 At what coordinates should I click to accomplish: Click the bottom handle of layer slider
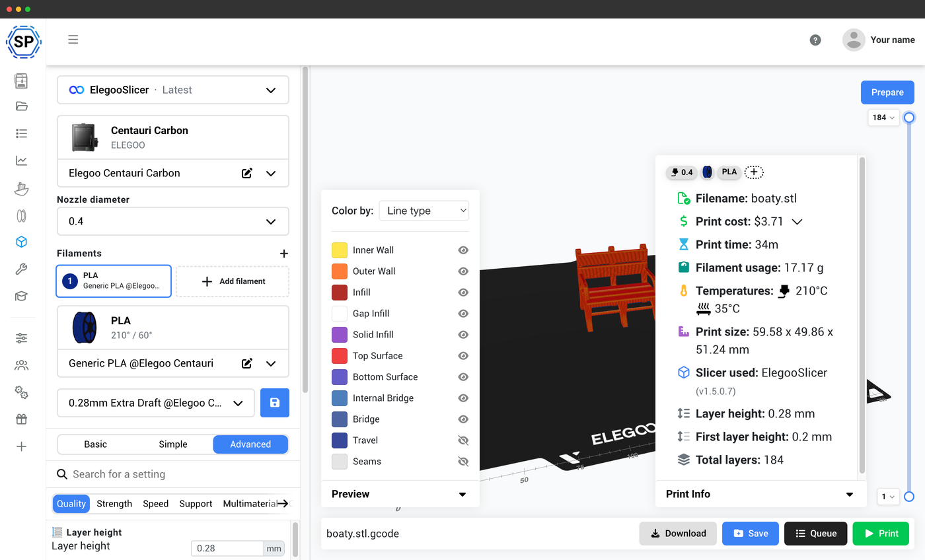(909, 497)
